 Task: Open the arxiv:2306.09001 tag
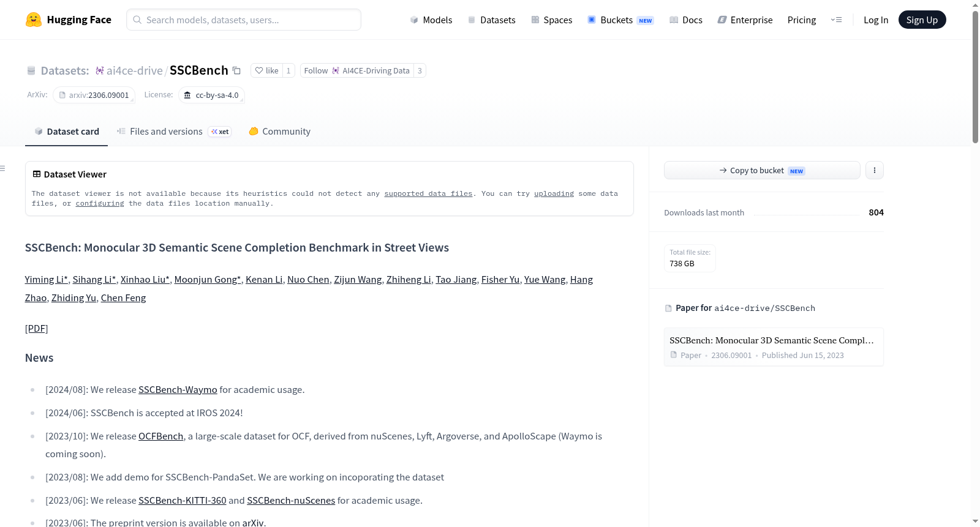tap(94, 95)
